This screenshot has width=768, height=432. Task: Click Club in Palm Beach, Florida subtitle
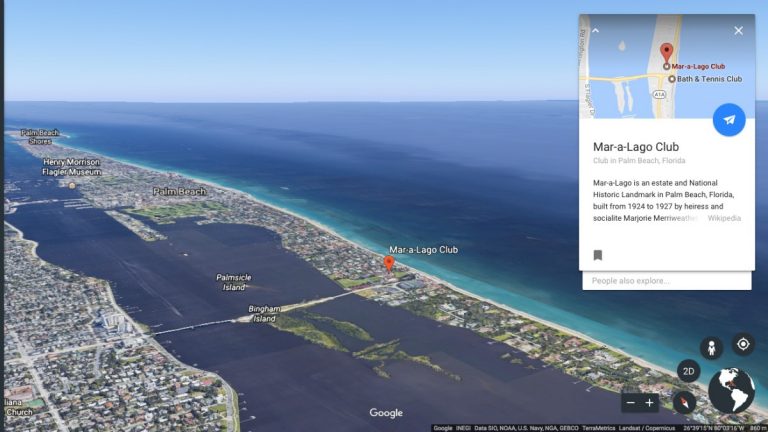(639, 161)
